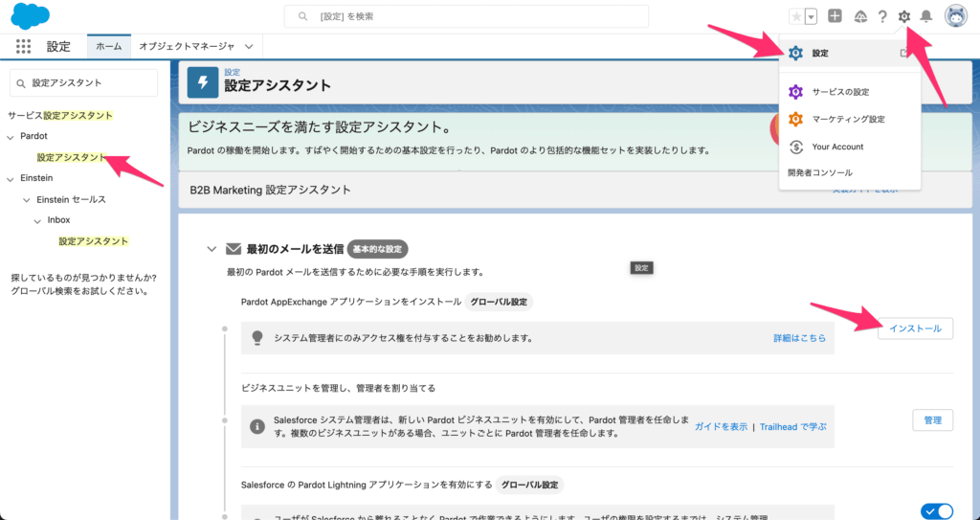
Task: Click the B2B Marketing 設定アシスタント heading
Action: [270, 190]
